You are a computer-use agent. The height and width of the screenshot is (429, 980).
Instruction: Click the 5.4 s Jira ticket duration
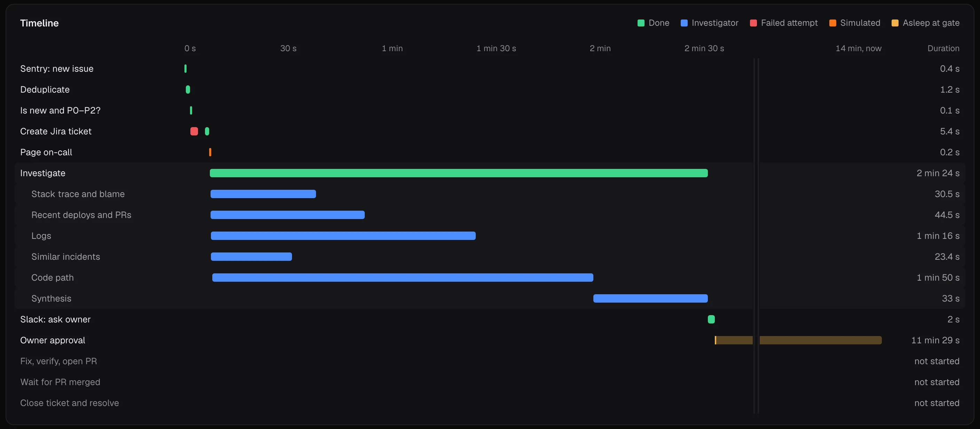950,131
